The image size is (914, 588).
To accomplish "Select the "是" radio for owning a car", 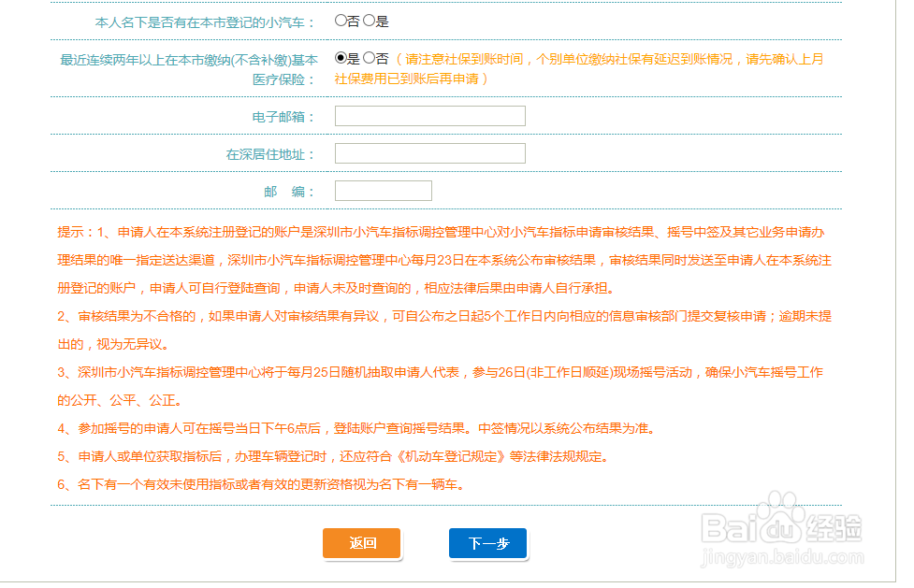I will (370, 18).
